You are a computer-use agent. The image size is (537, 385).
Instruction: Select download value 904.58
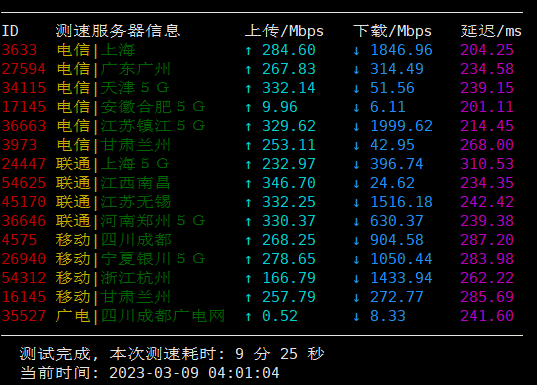397,240
